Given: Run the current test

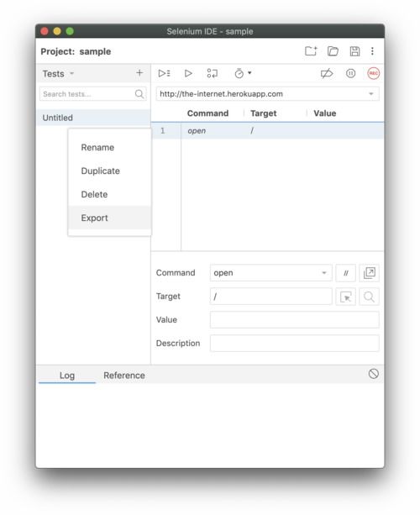Looking at the screenshot, I should (188, 73).
